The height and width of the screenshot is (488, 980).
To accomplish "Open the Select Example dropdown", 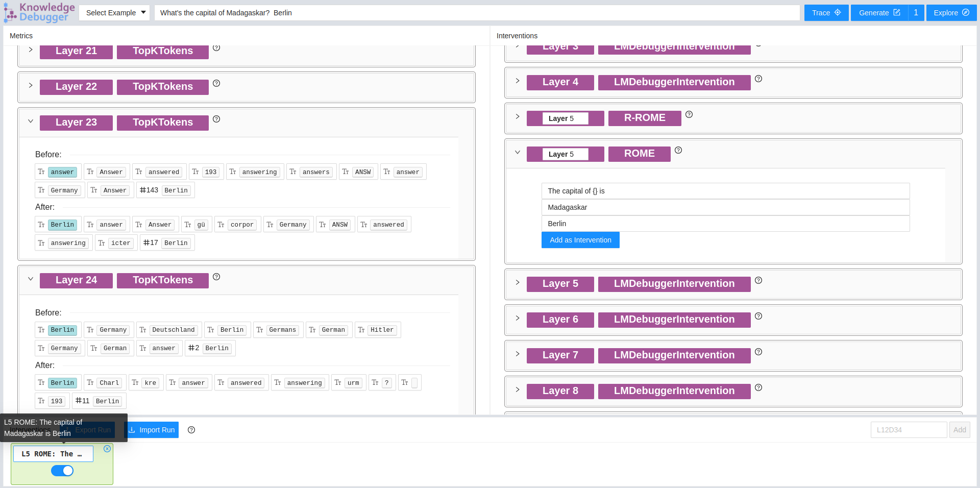I will click(x=114, y=13).
